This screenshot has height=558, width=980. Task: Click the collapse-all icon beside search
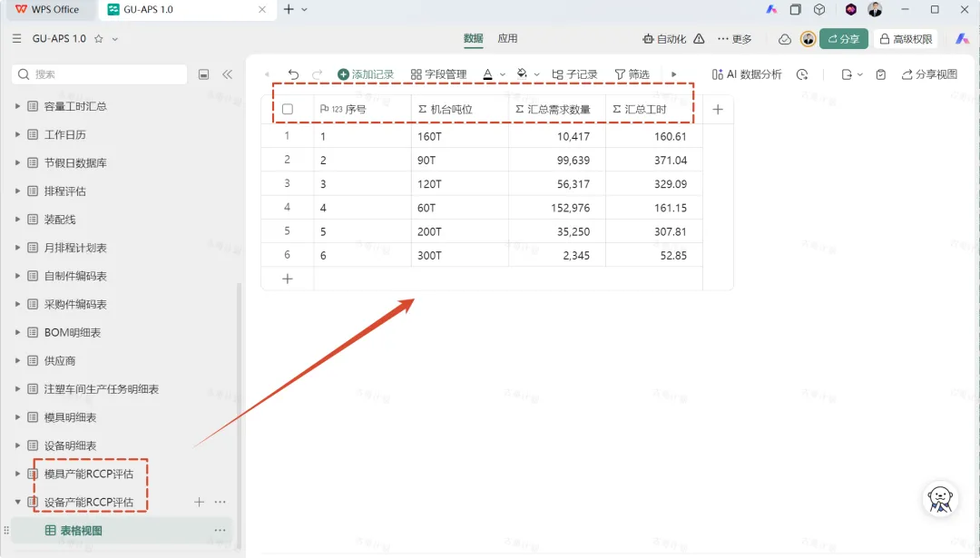click(204, 74)
